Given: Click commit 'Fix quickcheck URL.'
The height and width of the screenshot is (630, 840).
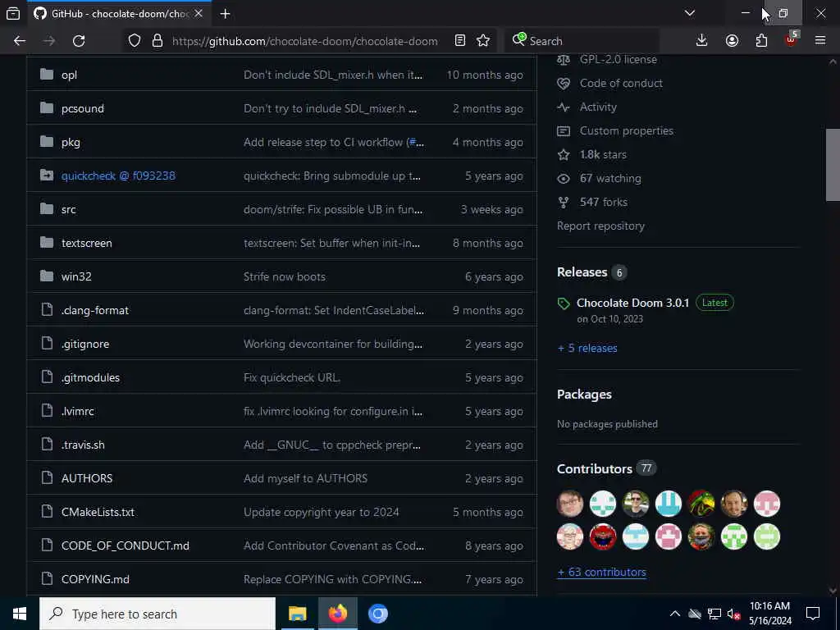Looking at the screenshot, I should point(292,377).
